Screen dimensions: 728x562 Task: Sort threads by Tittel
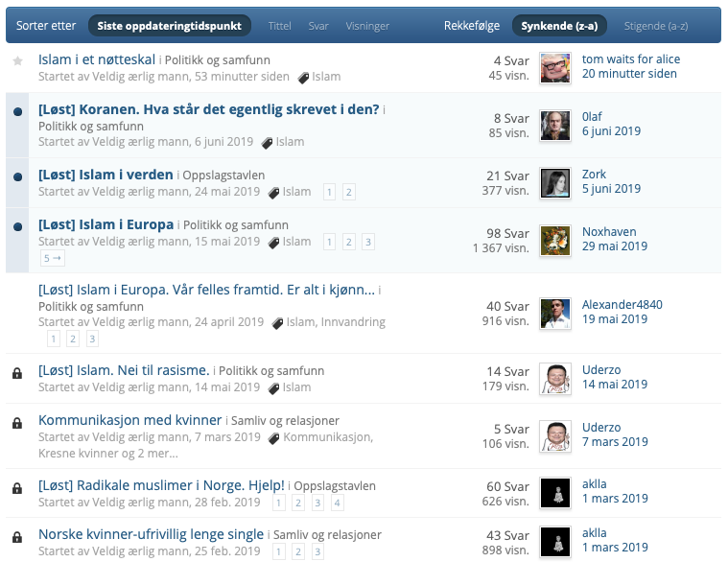coord(279,26)
